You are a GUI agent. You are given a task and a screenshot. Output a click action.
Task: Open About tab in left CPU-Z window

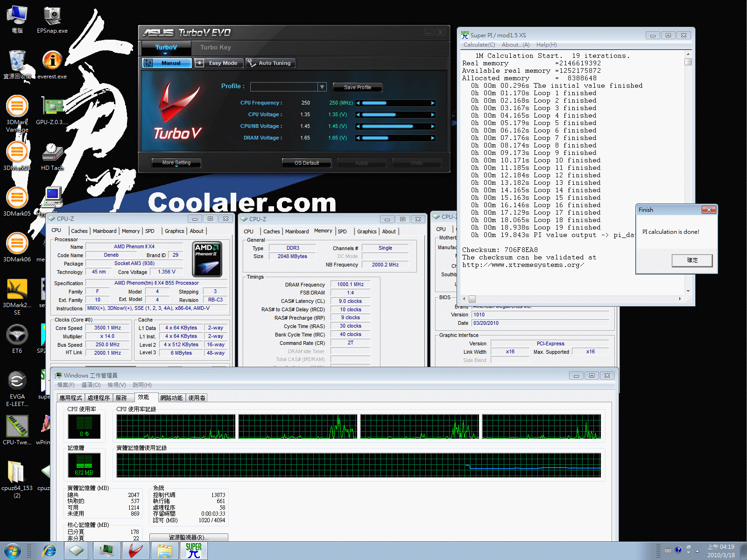point(197,231)
